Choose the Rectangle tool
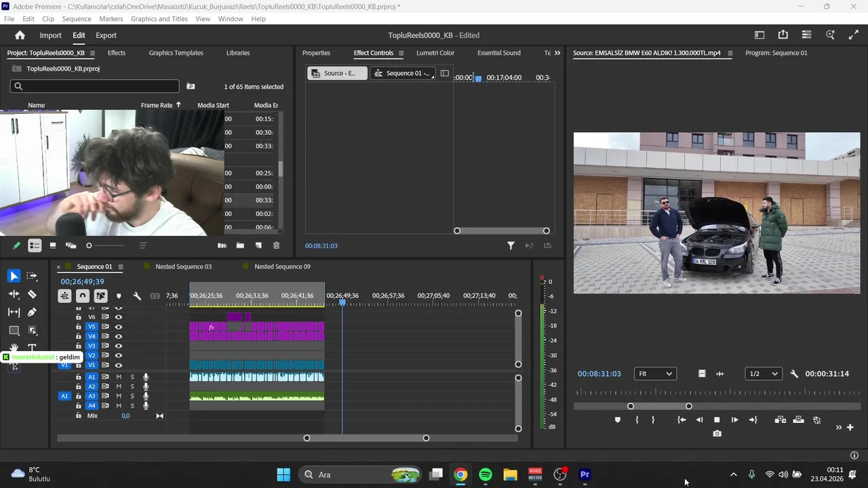The height and width of the screenshot is (488, 868). coord(14,331)
